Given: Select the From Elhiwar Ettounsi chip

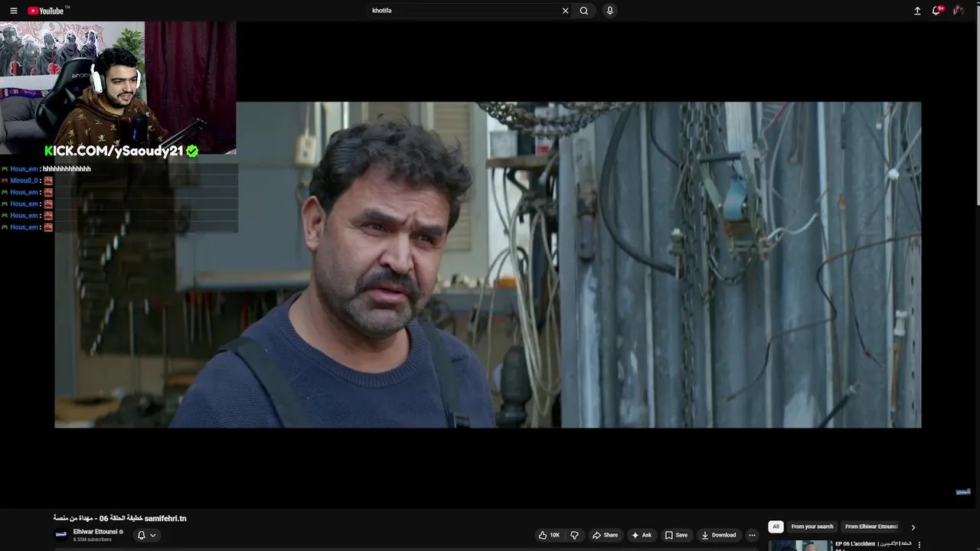Looking at the screenshot, I should [x=871, y=527].
